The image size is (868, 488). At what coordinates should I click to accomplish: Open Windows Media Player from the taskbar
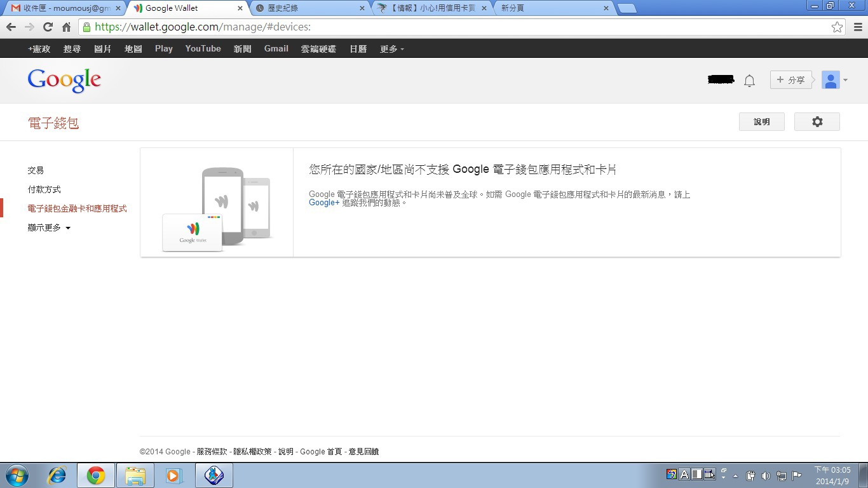(174, 475)
